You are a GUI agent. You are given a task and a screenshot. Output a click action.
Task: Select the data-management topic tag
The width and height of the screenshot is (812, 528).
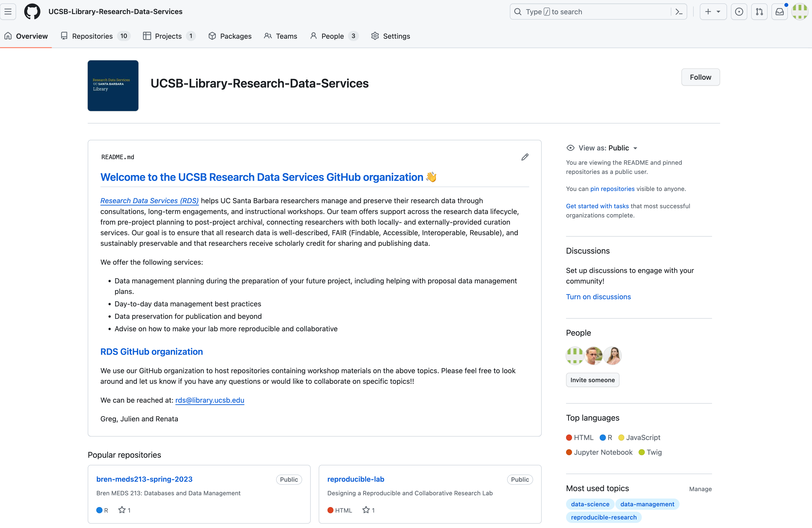[x=647, y=504]
